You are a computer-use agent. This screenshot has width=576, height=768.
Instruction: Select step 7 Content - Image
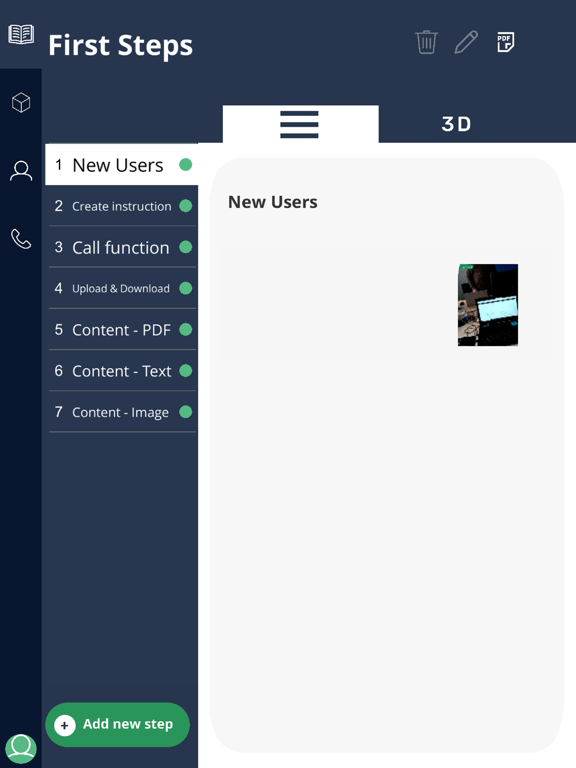click(x=122, y=411)
